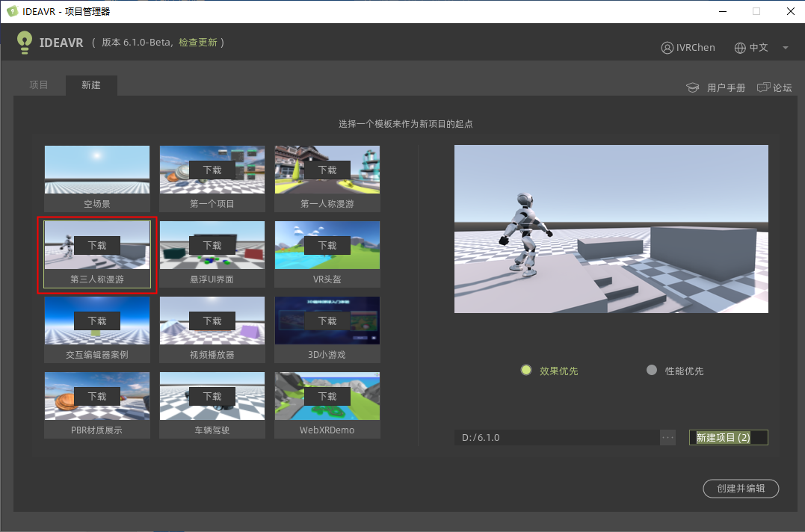Select the 第一人称漫游 template label
The image size is (805, 532).
(x=327, y=204)
